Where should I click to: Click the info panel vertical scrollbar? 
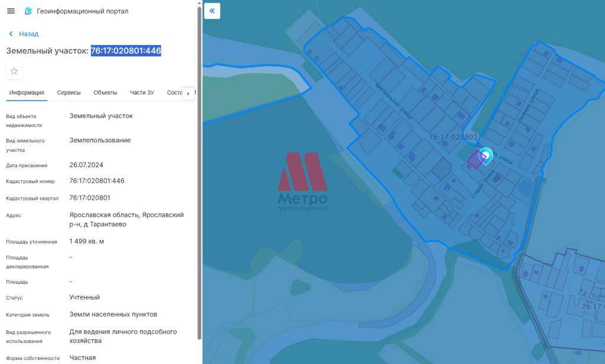tap(199, 177)
